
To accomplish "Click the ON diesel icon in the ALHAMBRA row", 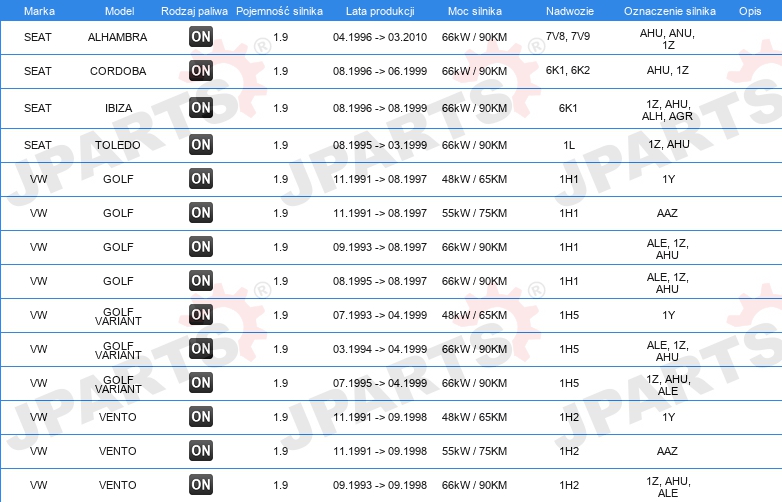I will tap(201, 36).
